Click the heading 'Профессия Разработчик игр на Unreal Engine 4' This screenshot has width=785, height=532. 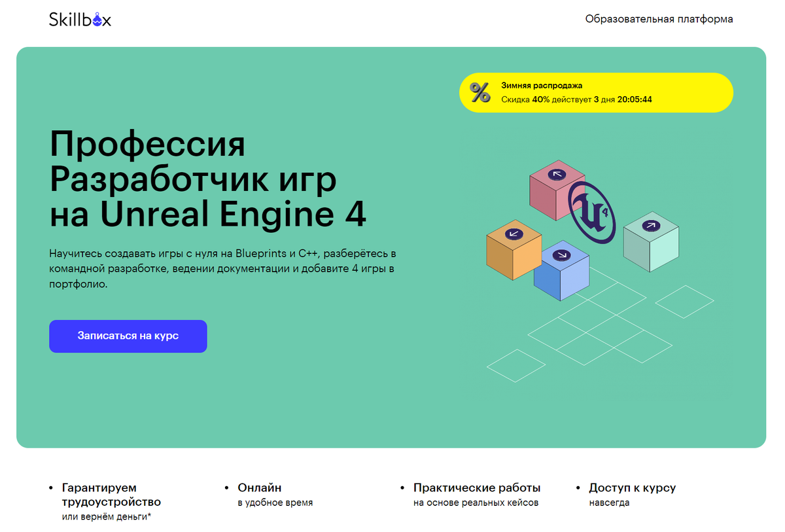tap(208, 180)
